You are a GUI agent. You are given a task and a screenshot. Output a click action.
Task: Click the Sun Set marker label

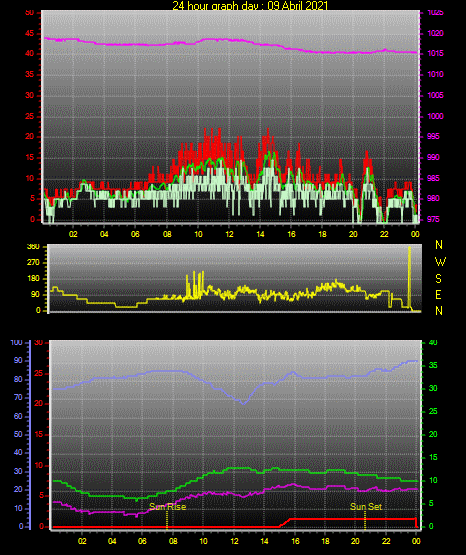point(366,507)
